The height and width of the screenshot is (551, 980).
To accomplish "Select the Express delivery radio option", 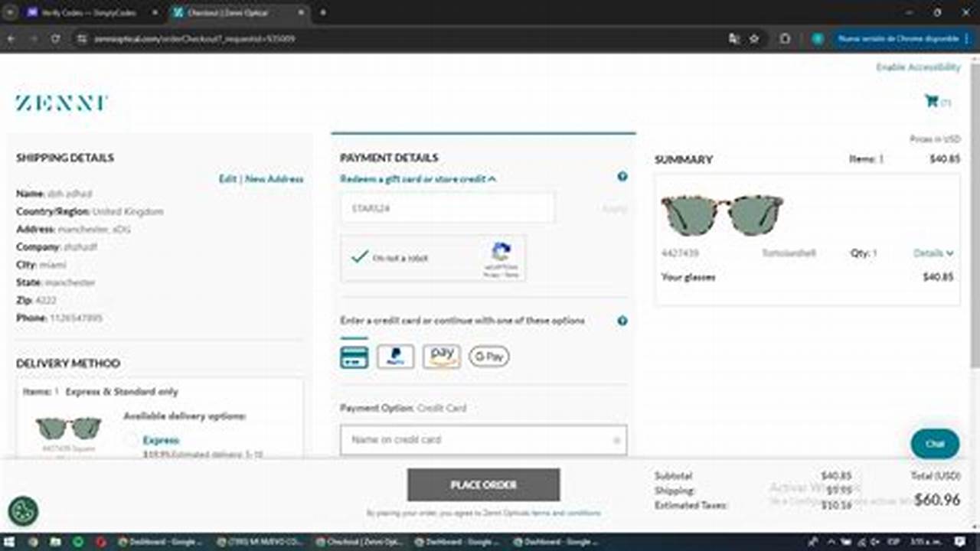I will pyautogui.click(x=129, y=440).
